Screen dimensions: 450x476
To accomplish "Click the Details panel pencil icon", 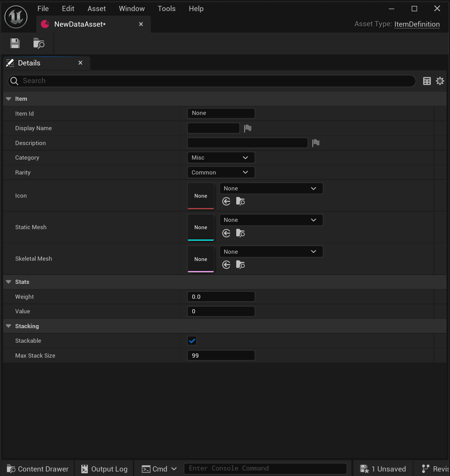I will coord(10,63).
